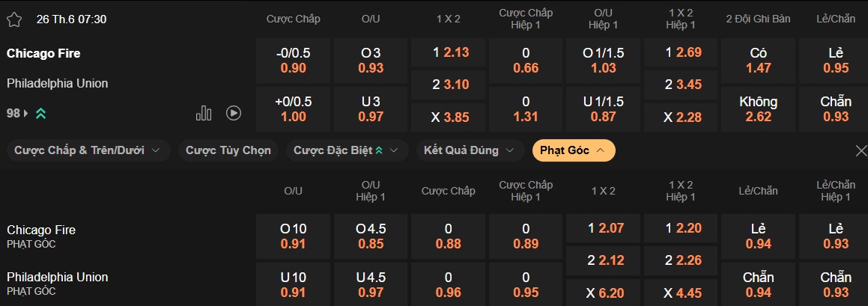Click the green double-chevron collapse icon
This screenshot has width=868, height=306.
(40, 114)
